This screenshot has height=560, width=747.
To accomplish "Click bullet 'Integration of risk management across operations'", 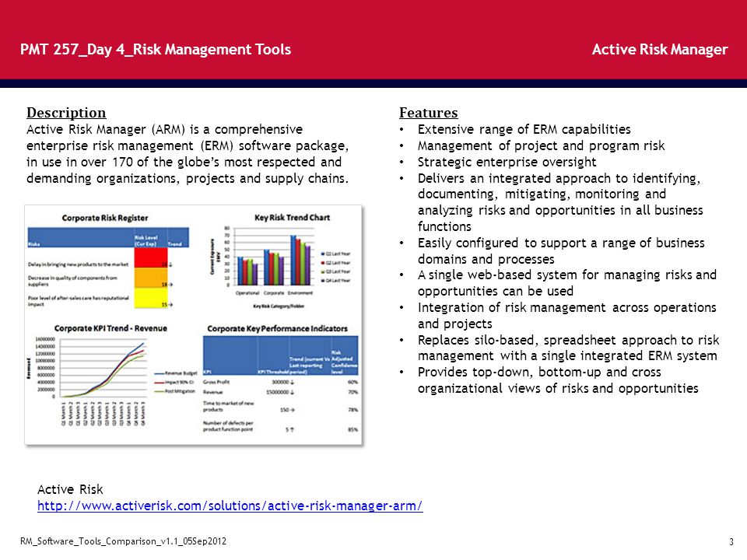I will point(567,316).
